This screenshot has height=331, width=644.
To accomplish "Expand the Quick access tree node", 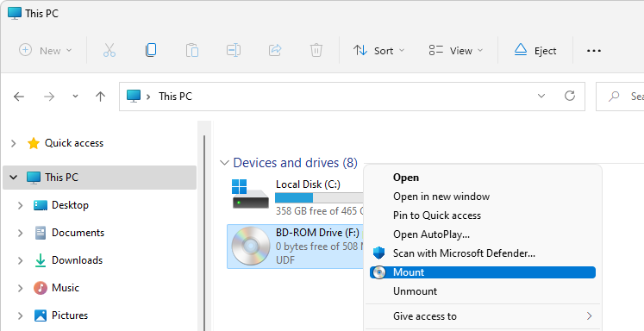I will coord(14,143).
